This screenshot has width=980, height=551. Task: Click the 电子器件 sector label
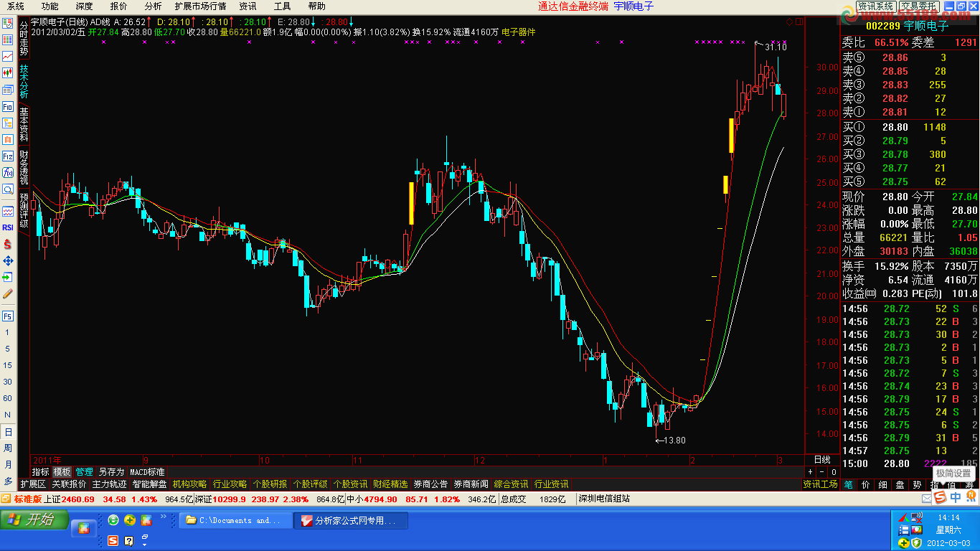(519, 32)
